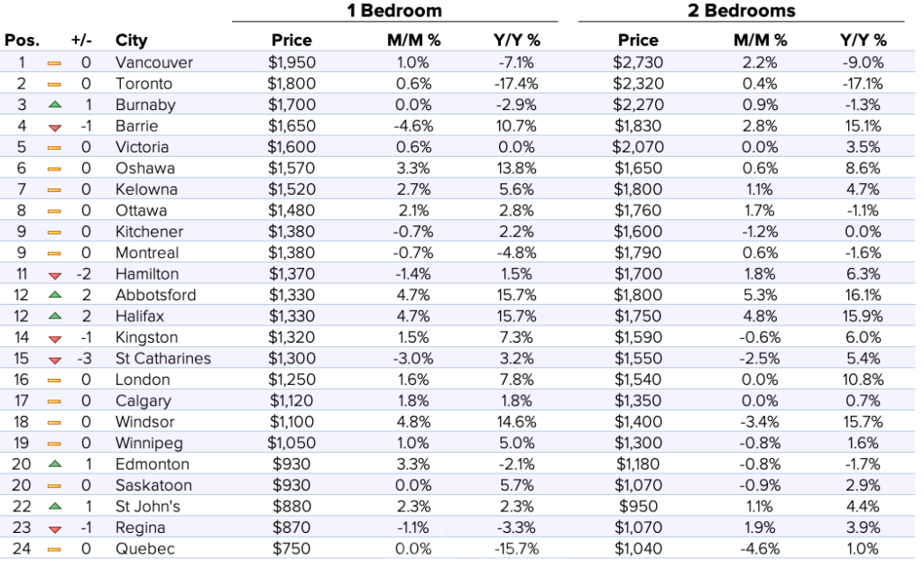The height and width of the screenshot is (569, 924).
Task: Select the green up arrow in Halifax's row
Action: point(54,317)
